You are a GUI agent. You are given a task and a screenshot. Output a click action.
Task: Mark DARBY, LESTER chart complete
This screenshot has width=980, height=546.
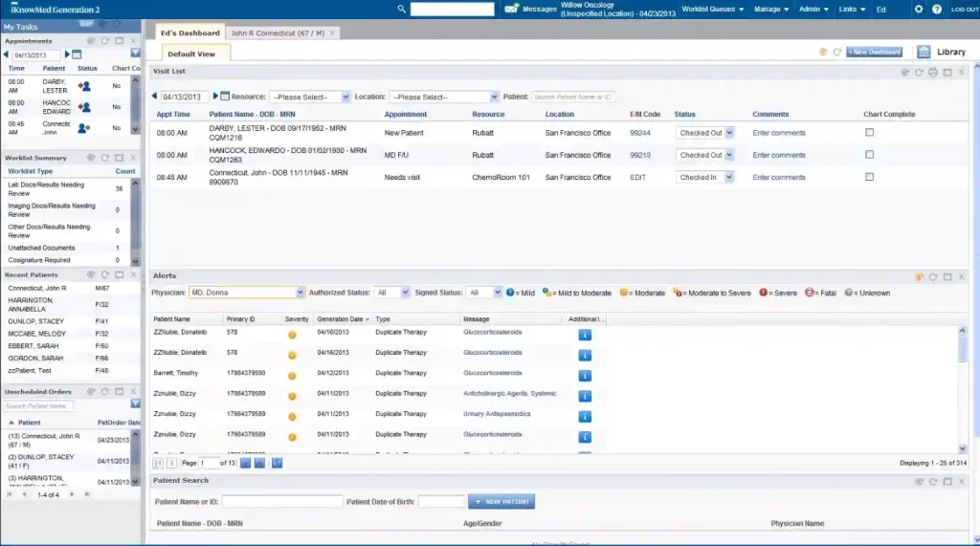tap(869, 133)
